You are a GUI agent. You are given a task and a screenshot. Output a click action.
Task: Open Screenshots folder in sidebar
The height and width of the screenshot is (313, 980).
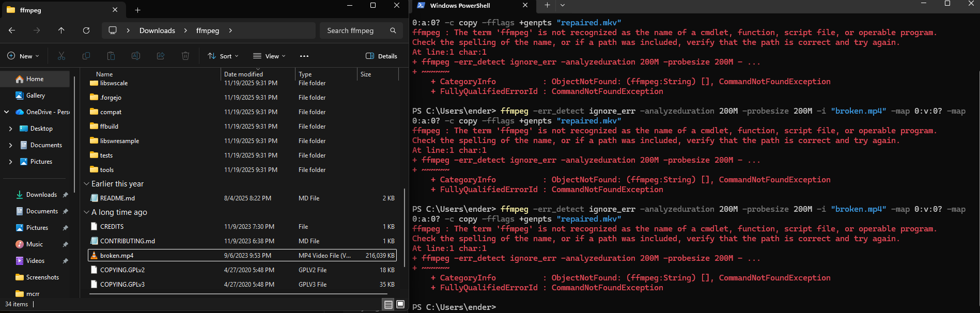pyautogui.click(x=42, y=277)
